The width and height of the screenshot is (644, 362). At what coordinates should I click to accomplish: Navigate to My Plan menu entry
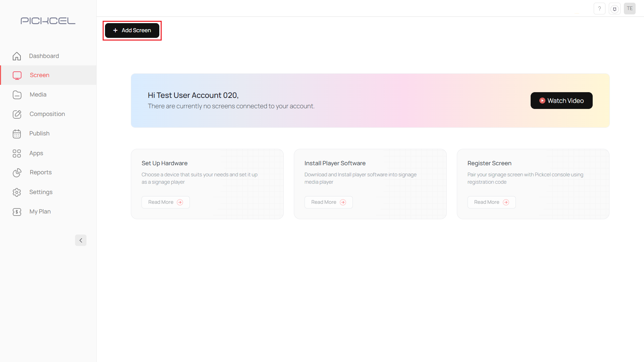tap(40, 212)
